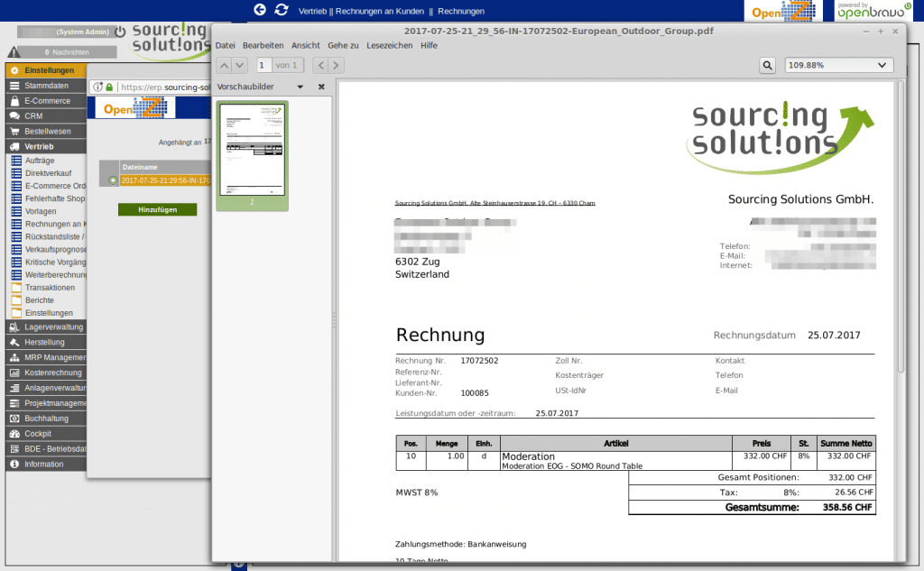Go to next page with the PDF down arrow

(239, 66)
